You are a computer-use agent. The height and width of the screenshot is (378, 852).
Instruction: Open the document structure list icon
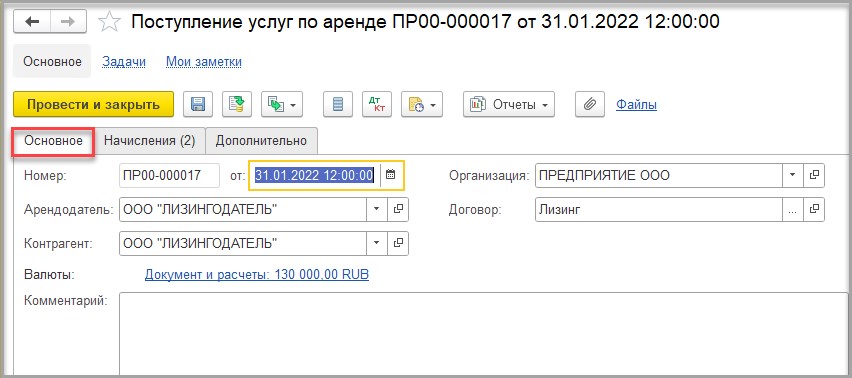click(x=338, y=104)
